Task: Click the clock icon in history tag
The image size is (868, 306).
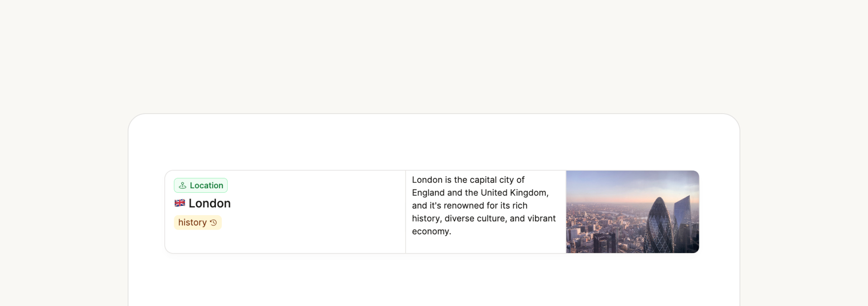Action: coord(214,223)
